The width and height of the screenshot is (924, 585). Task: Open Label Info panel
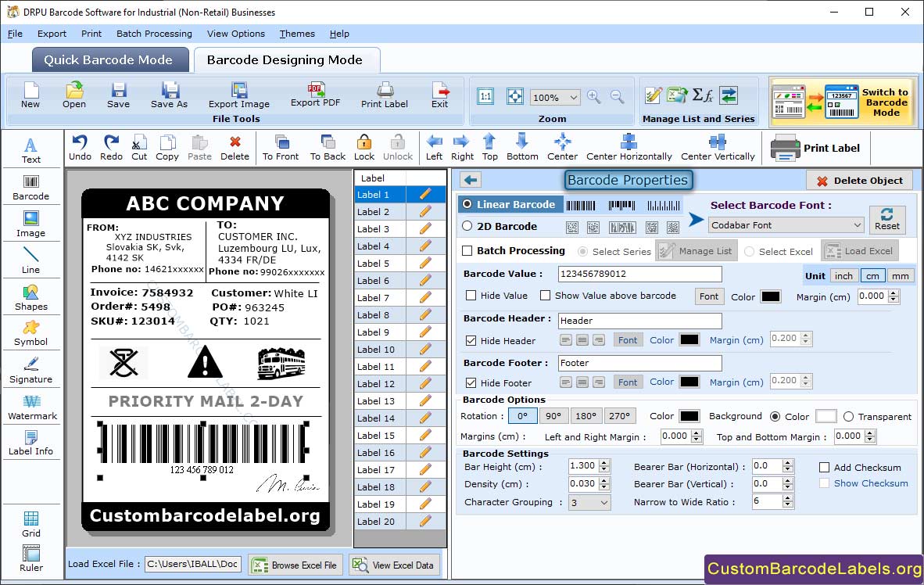click(x=30, y=443)
